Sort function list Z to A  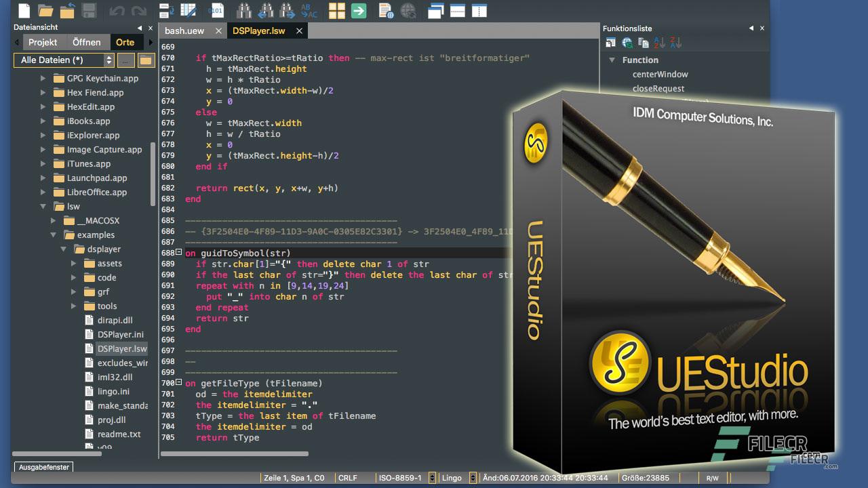675,43
